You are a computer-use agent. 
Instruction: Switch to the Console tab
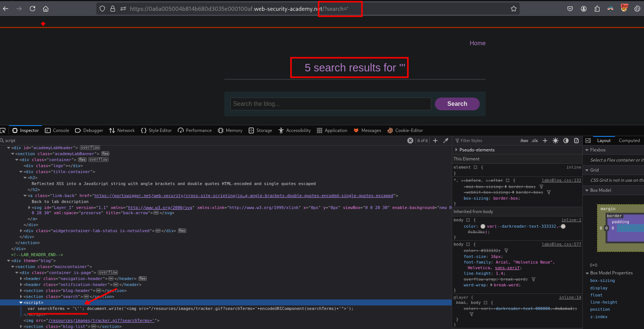coord(57,130)
